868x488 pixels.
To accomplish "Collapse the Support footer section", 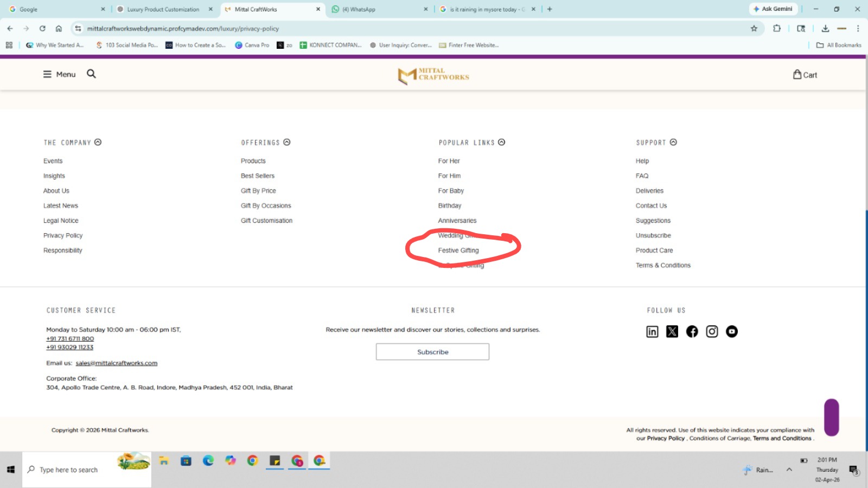I will [673, 143].
